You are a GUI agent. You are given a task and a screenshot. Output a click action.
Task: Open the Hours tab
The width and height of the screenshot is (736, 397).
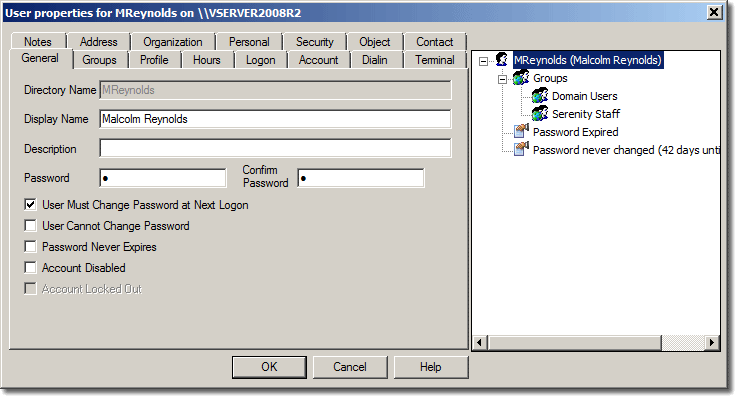(x=207, y=60)
